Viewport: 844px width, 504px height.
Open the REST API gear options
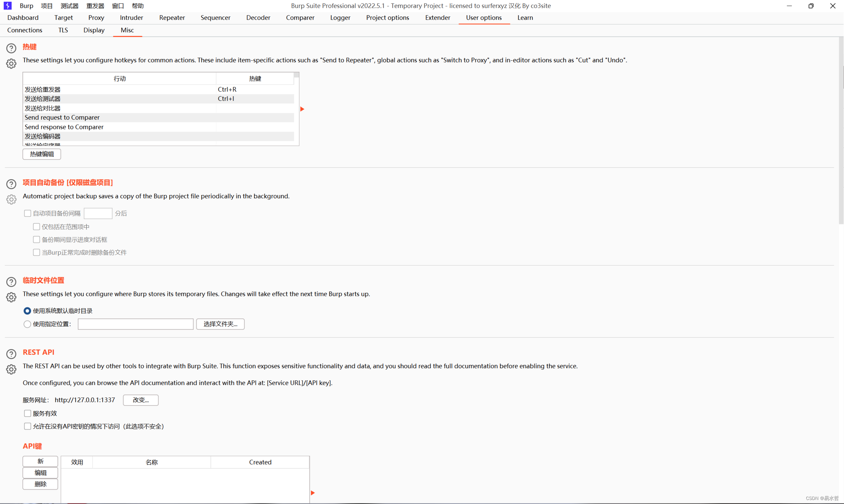pyautogui.click(x=11, y=369)
